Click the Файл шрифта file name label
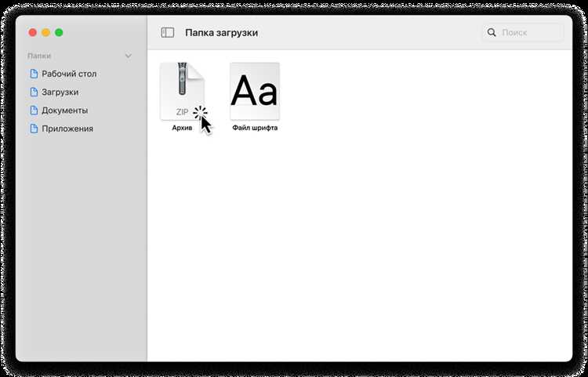This screenshot has width=588, height=377. point(255,128)
